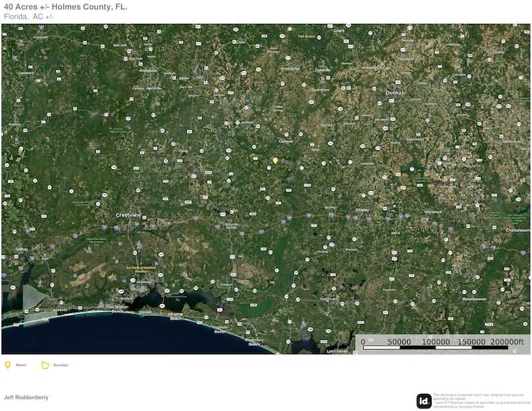Click the "Enterprise" city label
This screenshot has height=411, width=532.
[x=291, y=68]
